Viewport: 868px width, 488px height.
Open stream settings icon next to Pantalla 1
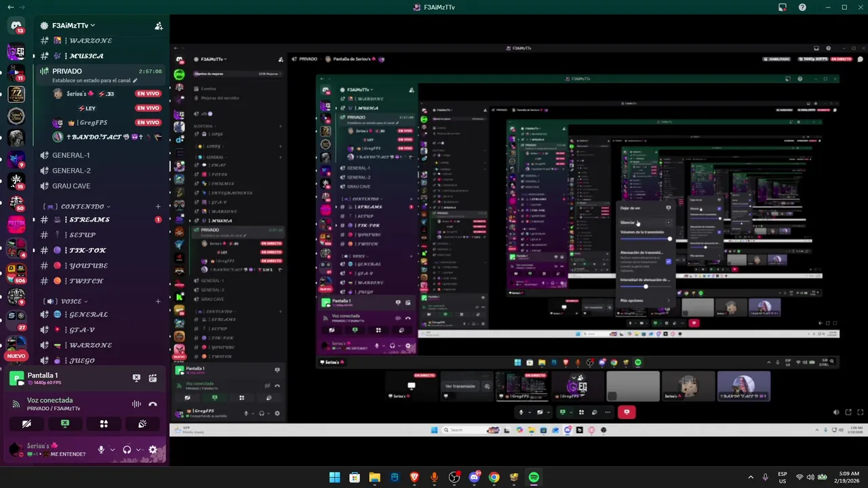(x=153, y=378)
